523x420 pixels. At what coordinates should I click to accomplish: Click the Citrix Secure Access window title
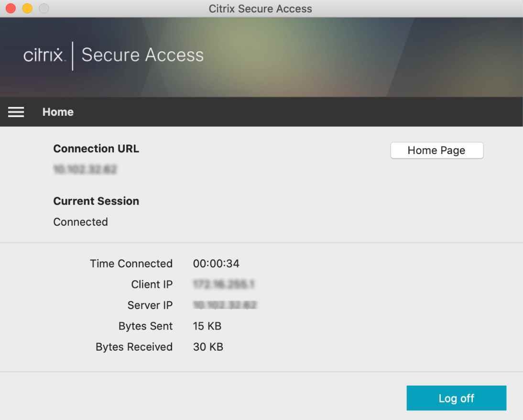coord(261,9)
